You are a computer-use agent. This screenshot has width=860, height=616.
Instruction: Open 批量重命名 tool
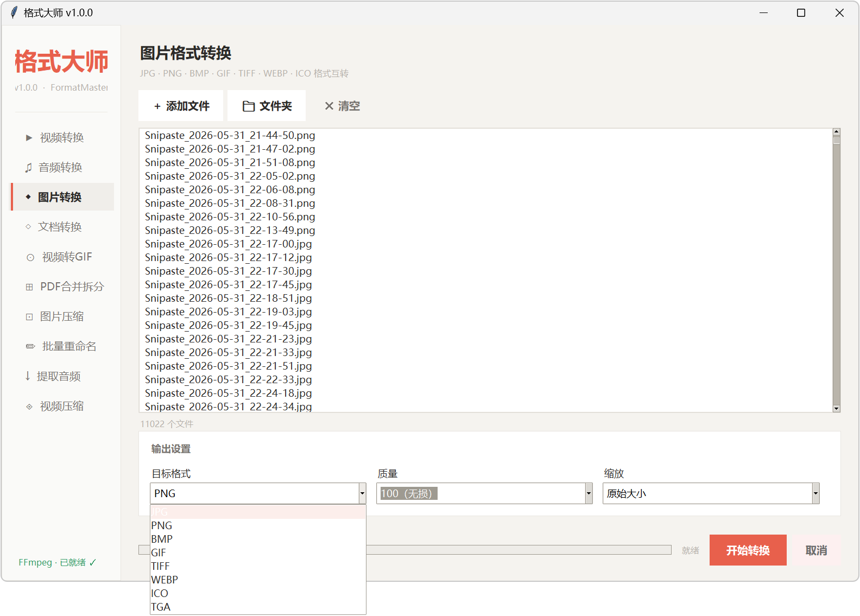click(62, 347)
